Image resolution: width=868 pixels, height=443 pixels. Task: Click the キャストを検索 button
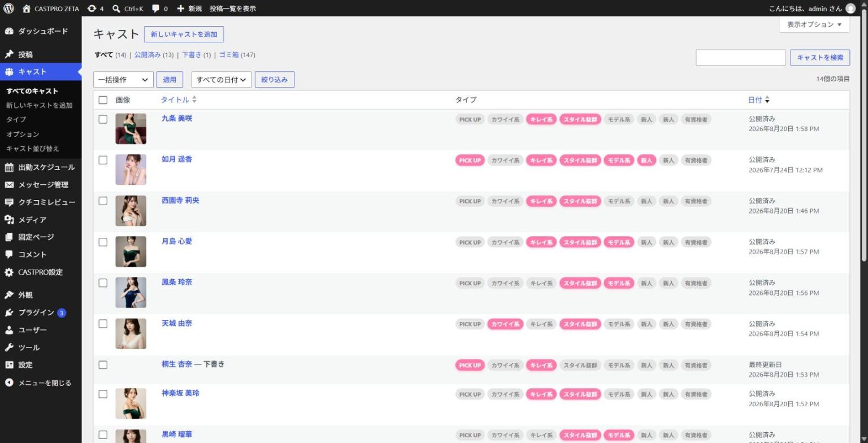820,58
